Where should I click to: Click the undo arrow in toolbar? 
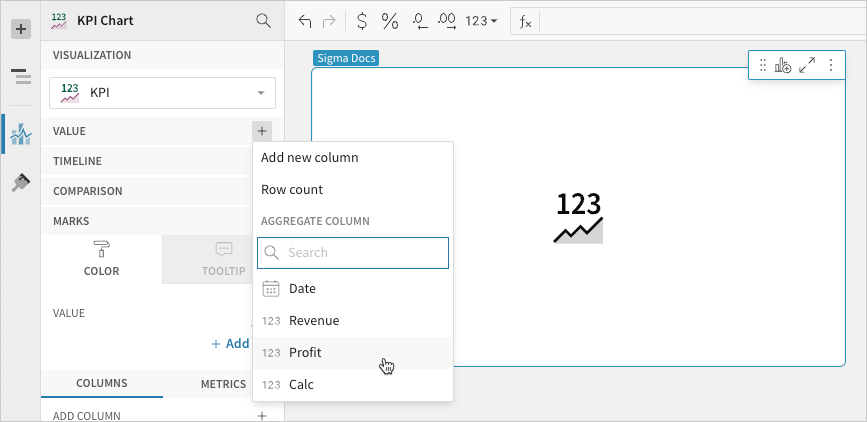pyautogui.click(x=305, y=21)
